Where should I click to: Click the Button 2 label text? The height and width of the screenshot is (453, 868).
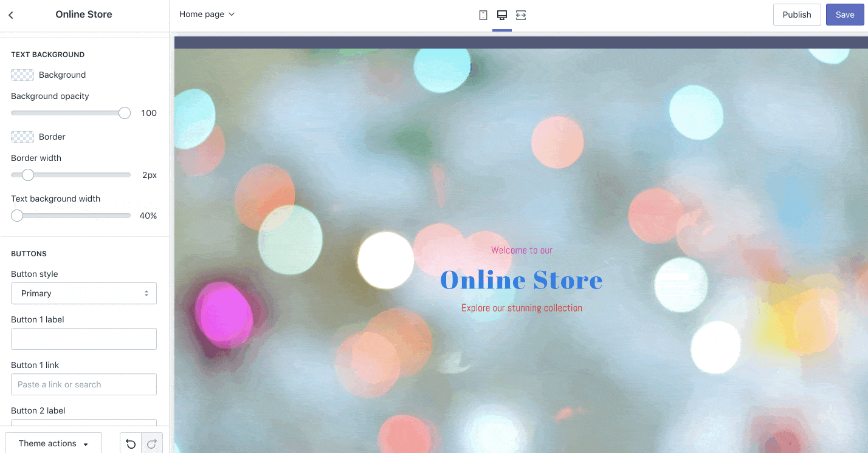pyautogui.click(x=38, y=410)
